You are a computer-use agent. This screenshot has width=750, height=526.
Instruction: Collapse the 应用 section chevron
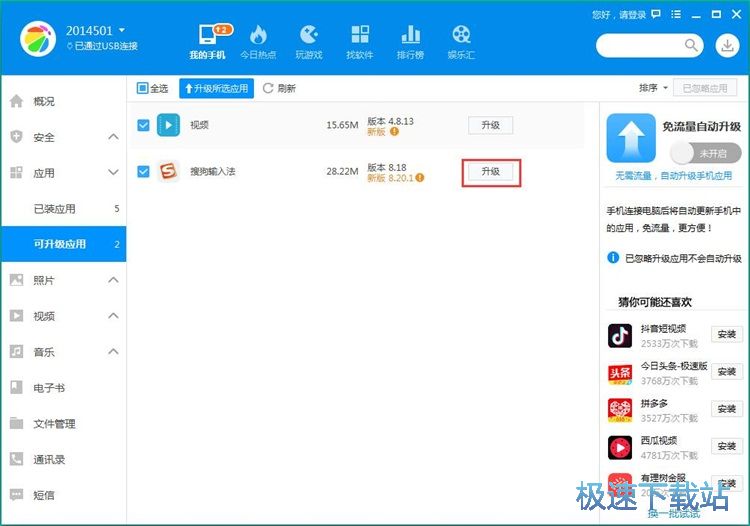[x=113, y=172]
